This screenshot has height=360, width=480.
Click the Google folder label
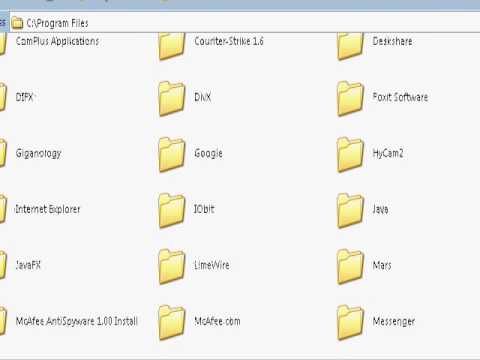click(x=208, y=154)
